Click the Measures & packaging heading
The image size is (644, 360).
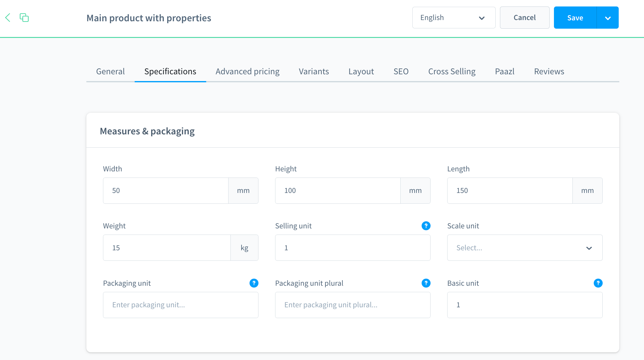coord(147,131)
